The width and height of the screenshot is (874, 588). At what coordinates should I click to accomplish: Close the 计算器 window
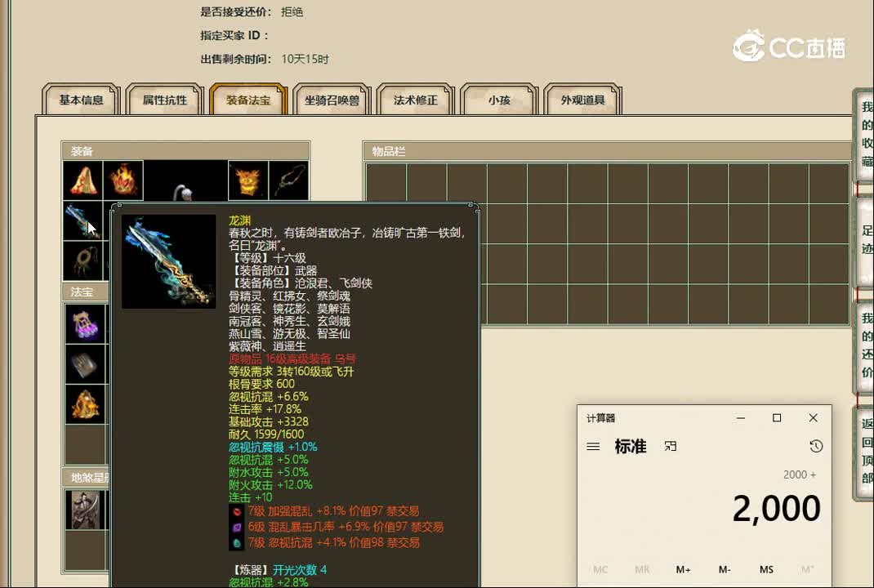click(814, 418)
